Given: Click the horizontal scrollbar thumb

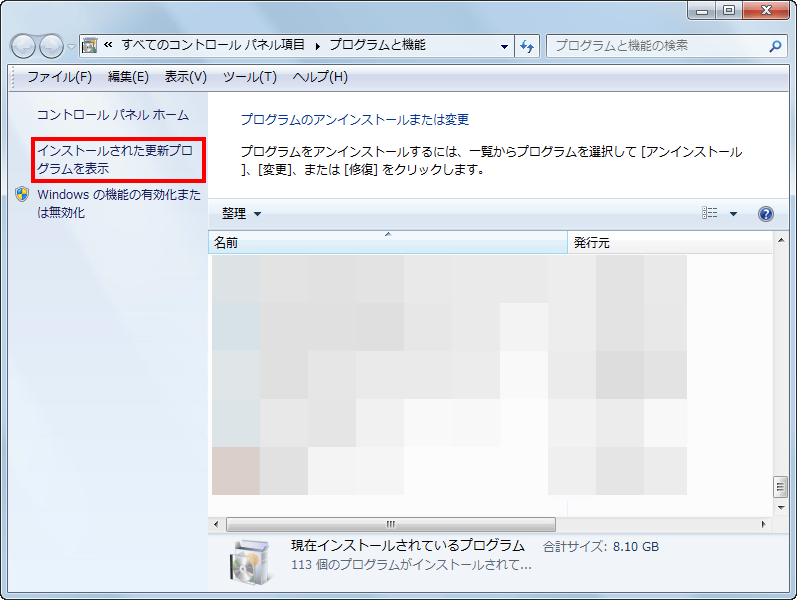Looking at the screenshot, I should [x=391, y=524].
